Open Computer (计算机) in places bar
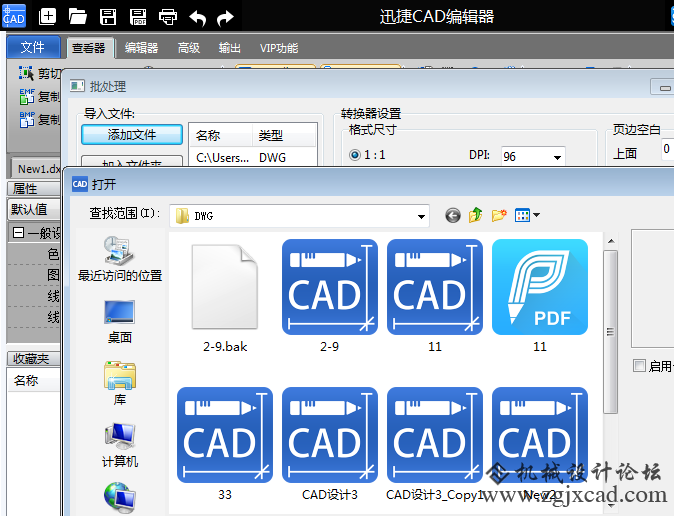 119,445
